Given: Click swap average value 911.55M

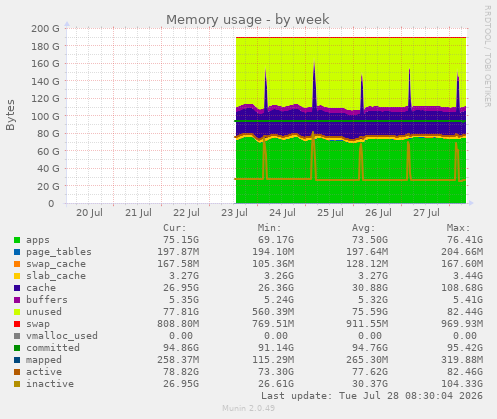Looking at the screenshot, I should 367,324.
